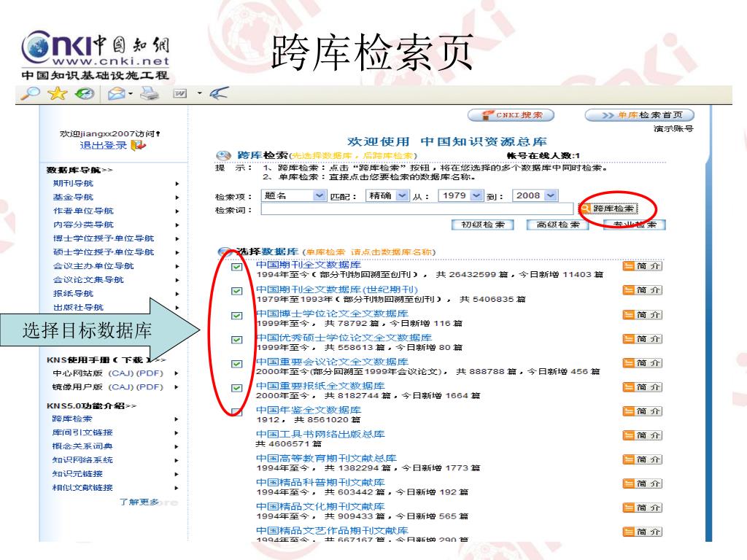747x560 pixels.
Task: Open 硕士学位授予单位导航 menu item
Action: (x=104, y=252)
